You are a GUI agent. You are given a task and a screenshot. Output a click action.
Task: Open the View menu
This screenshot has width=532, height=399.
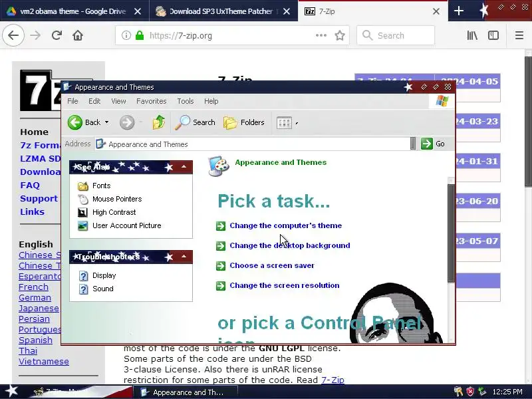(118, 101)
